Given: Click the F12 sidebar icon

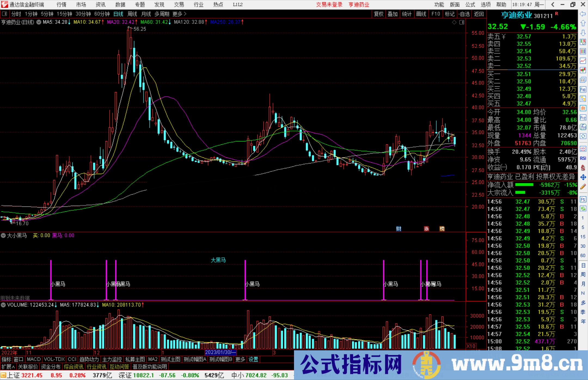Looking at the screenshot, I should click(x=583, y=118).
